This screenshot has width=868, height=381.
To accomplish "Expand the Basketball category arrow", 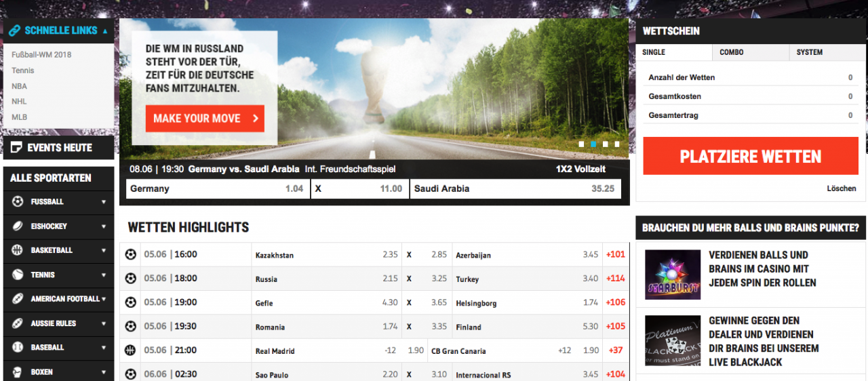I will tap(104, 251).
